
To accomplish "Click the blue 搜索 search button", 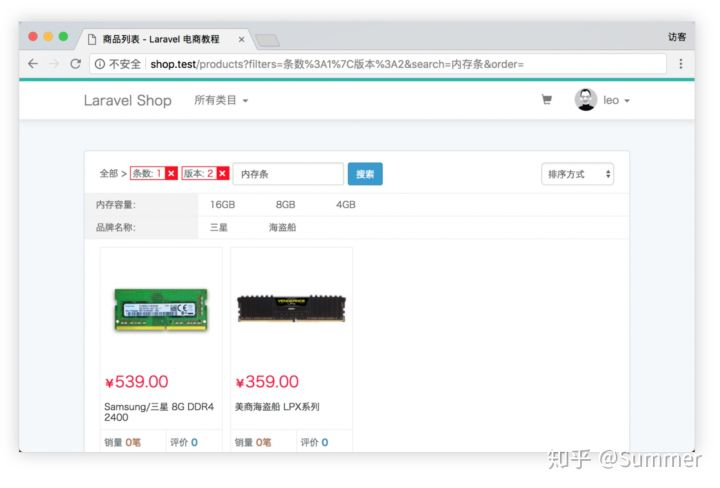I will (x=365, y=174).
